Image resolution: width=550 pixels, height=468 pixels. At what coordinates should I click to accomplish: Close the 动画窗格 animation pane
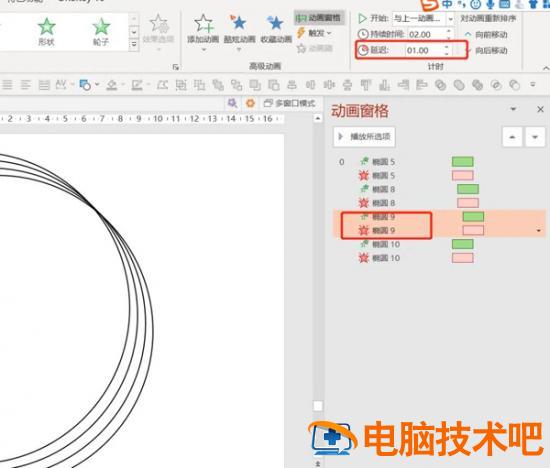[x=541, y=109]
